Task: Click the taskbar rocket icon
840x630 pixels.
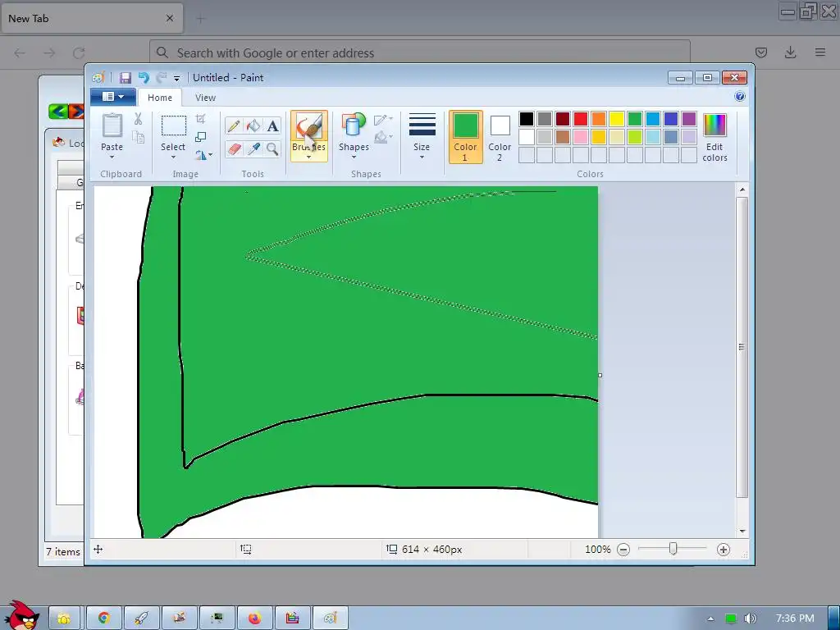Action: [x=141, y=619]
